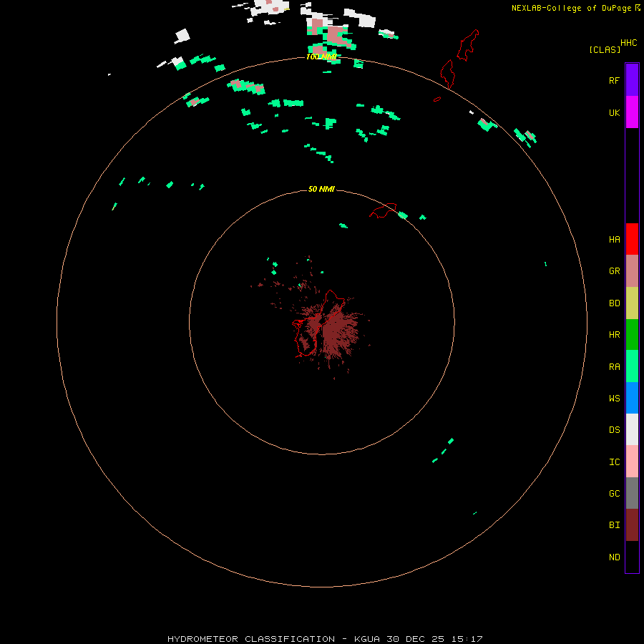Click the HR legend label
Screen dimensions: 644x644
tap(614, 335)
